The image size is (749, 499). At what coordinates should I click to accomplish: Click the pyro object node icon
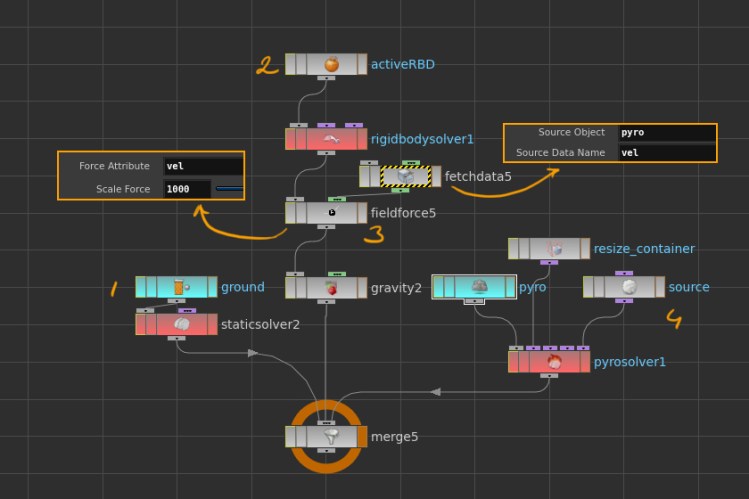479,287
